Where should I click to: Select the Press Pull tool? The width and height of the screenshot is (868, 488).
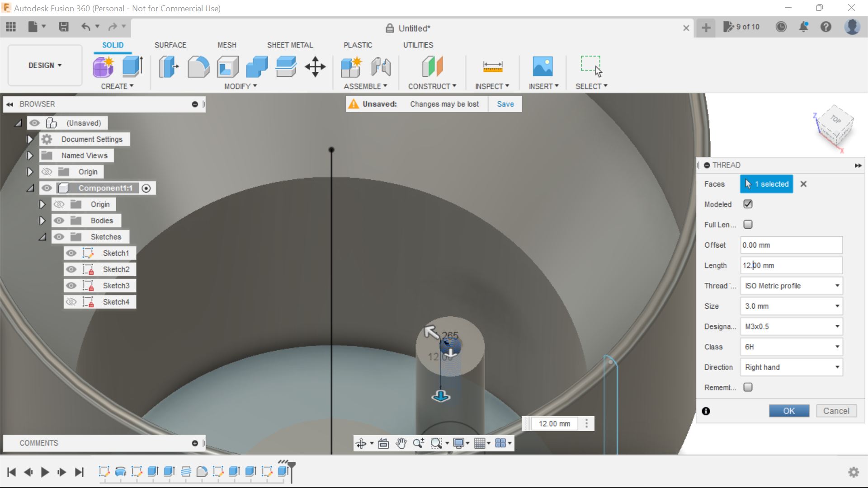point(168,67)
